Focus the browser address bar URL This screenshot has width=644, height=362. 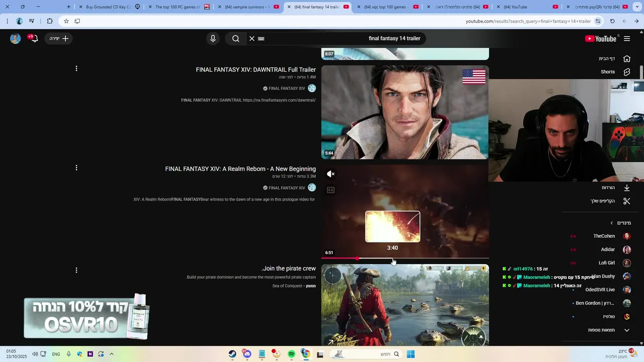coord(528,21)
